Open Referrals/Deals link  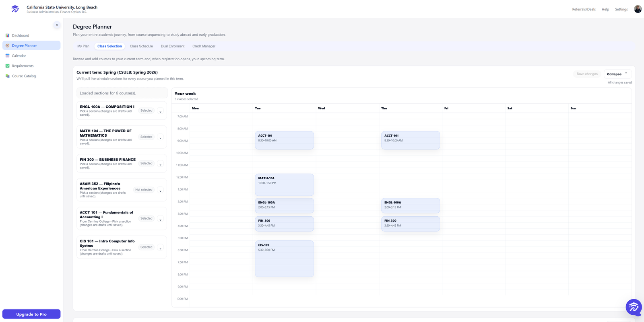(x=584, y=9)
